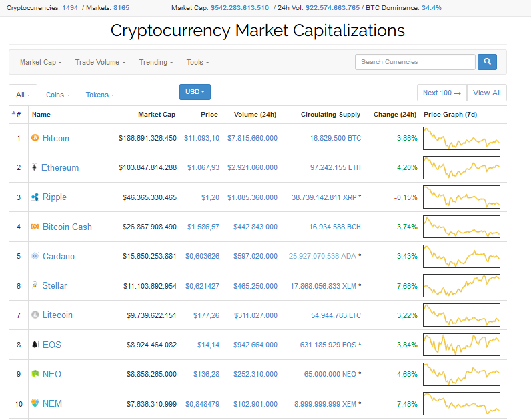Open the Ethereum currency link
Screen dimensions: 531x420
(x=60, y=167)
